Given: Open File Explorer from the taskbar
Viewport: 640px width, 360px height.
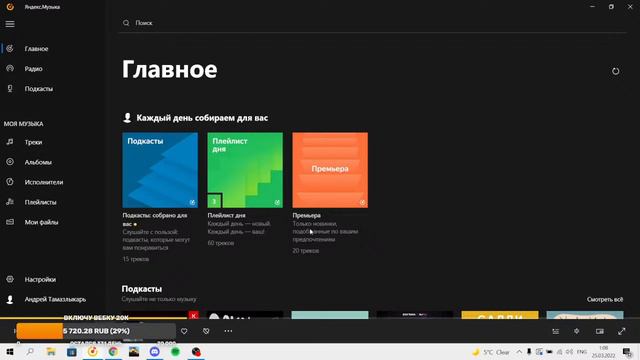Looking at the screenshot, I should click(51, 351).
